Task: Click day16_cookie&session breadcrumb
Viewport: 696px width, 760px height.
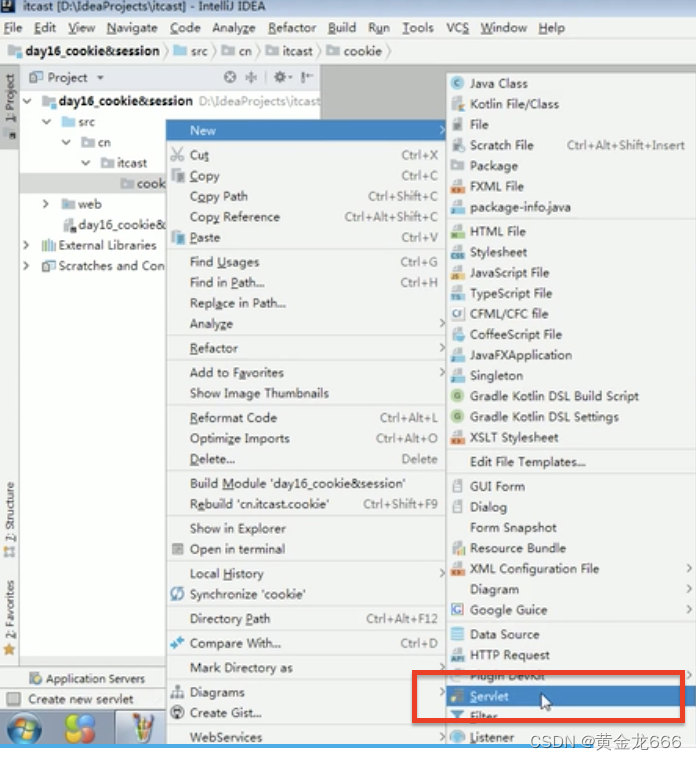Action: point(84,51)
